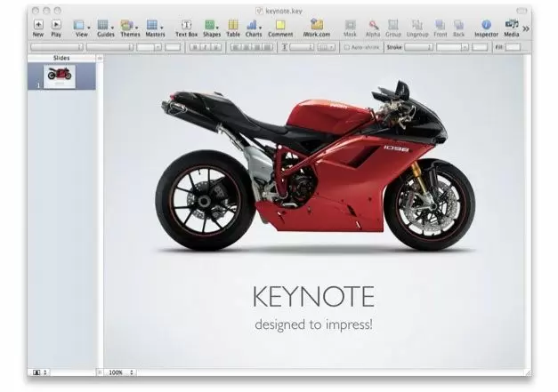Click the Mask tool icon
This screenshot has width=558, height=392.
[350, 25]
